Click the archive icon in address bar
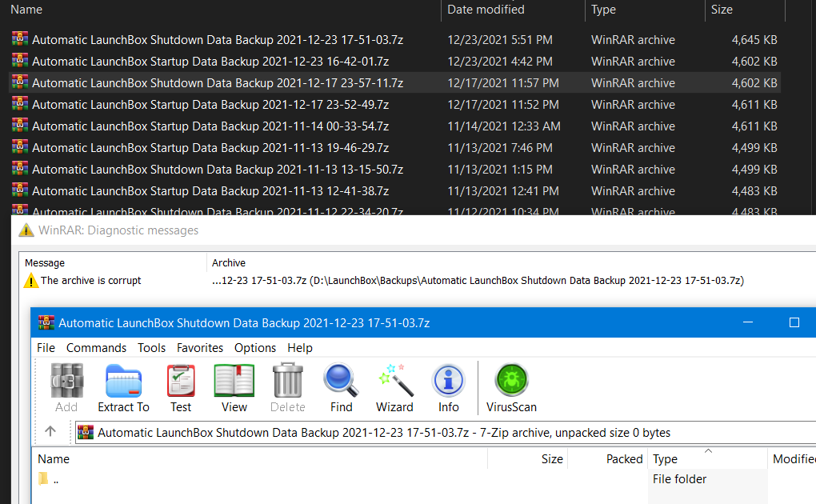816x504 pixels. tap(86, 432)
